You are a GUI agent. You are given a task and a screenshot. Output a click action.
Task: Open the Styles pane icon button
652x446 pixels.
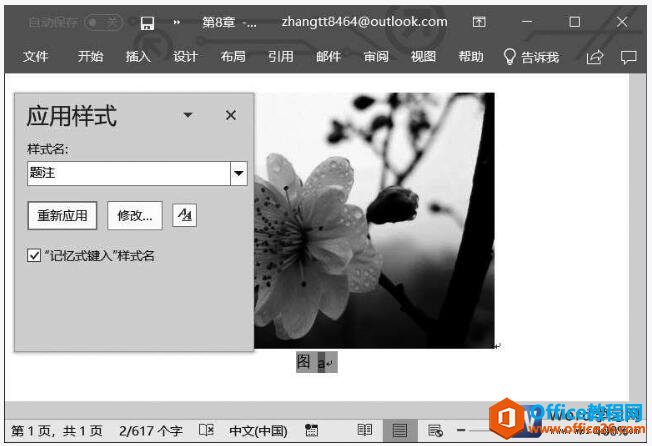tap(185, 215)
